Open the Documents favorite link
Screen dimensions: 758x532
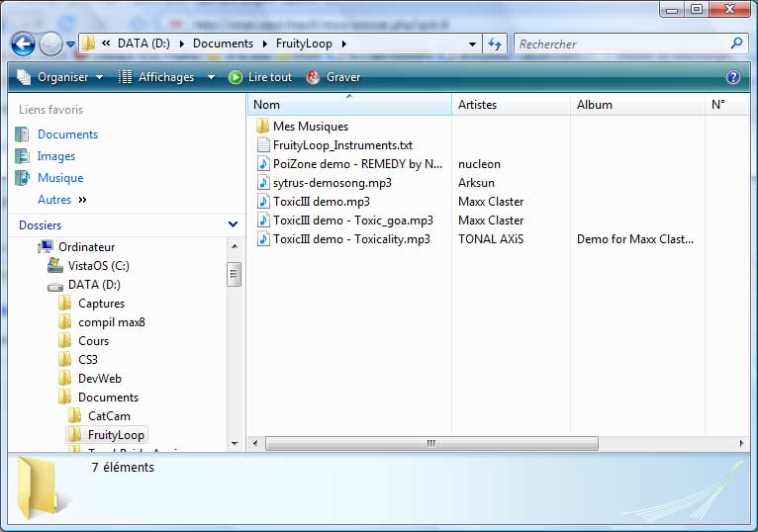[x=67, y=134]
